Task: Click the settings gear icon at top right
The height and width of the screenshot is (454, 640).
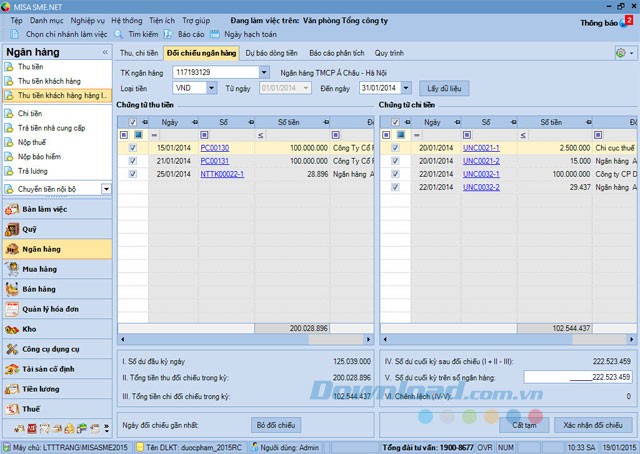Action: coord(621,52)
